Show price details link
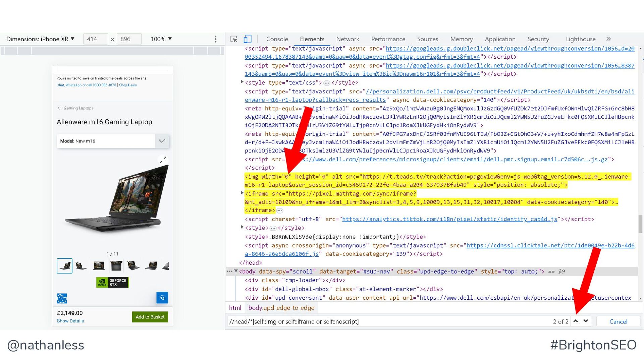644x362 pixels. click(x=70, y=321)
